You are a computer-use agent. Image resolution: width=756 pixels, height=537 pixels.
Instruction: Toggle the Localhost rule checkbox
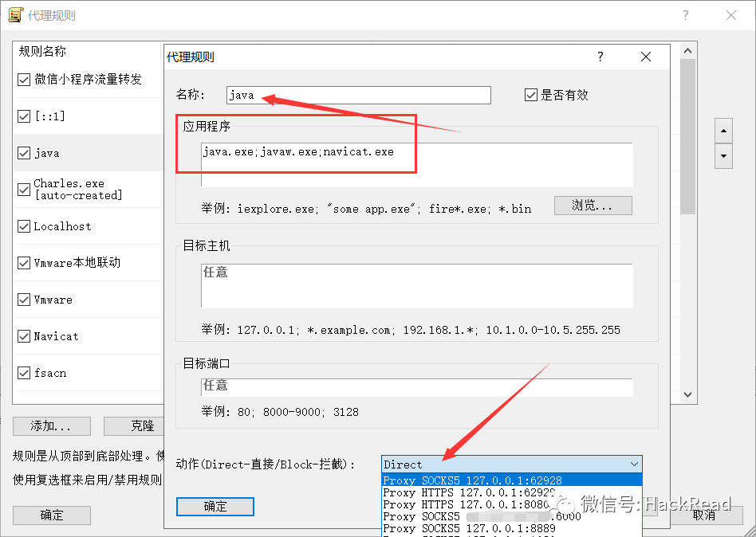pyautogui.click(x=24, y=226)
